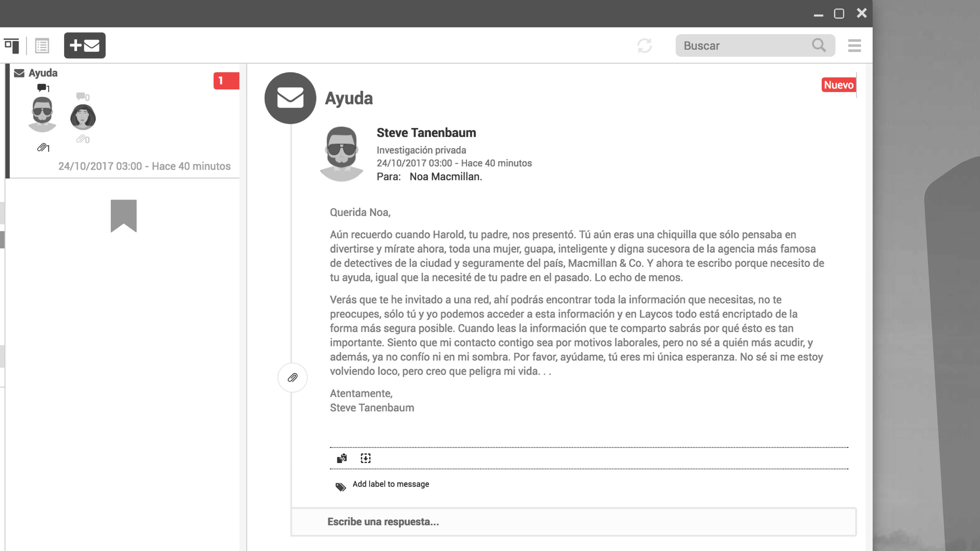Maximize the application window
The height and width of the screenshot is (551, 980).
point(839,14)
